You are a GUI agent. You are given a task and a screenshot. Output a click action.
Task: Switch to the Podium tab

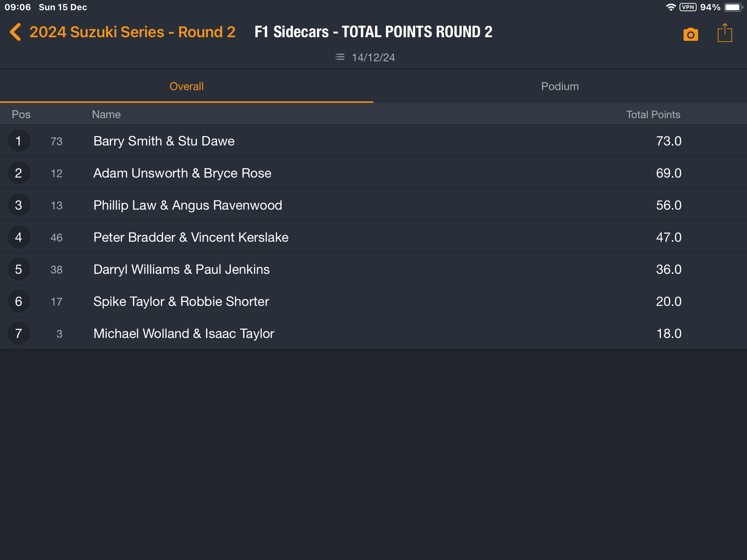coord(560,86)
